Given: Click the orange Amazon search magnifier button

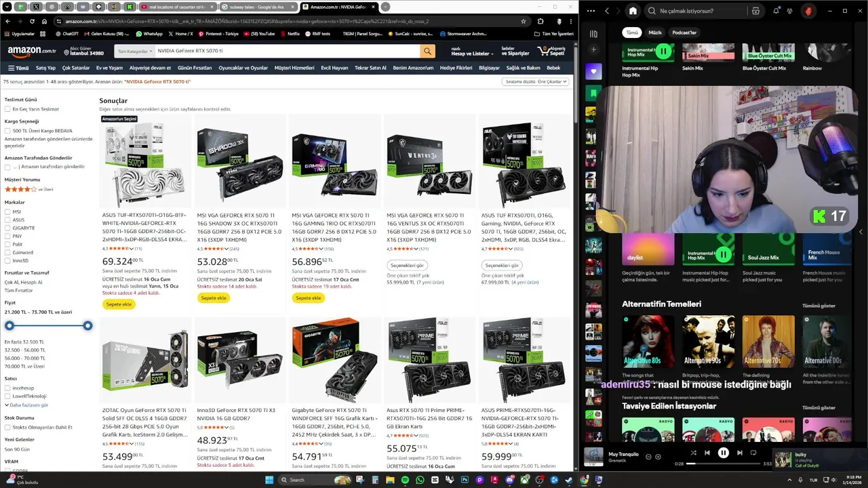Looking at the screenshot, I should 427,51.
